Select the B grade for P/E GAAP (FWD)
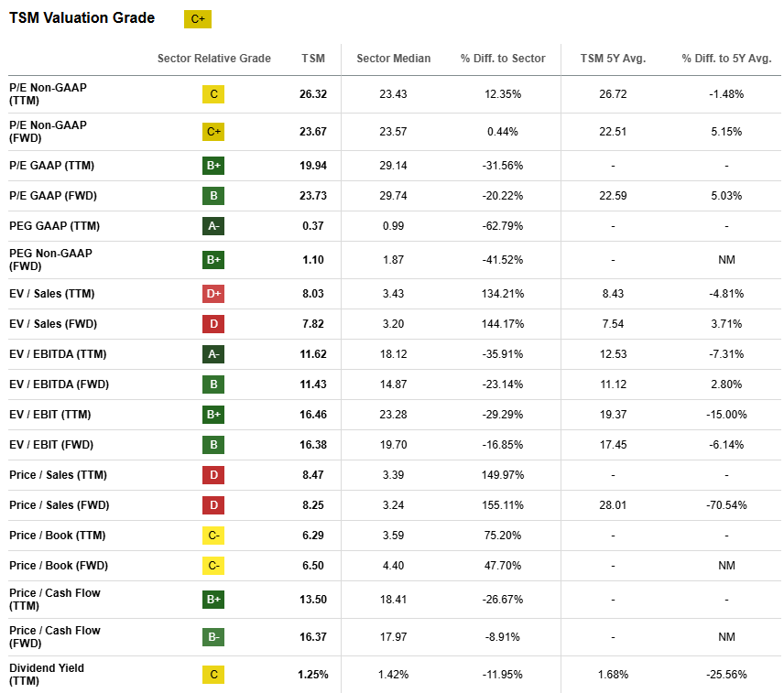This screenshot has height=693, width=784. [212, 195]
